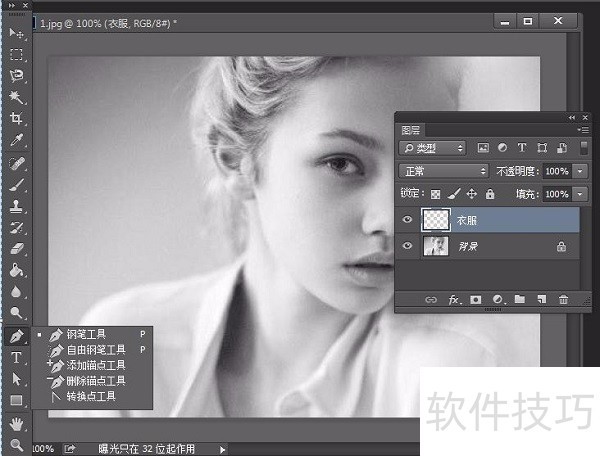Select the Rectangular Marquee tool

coord(17,55)
